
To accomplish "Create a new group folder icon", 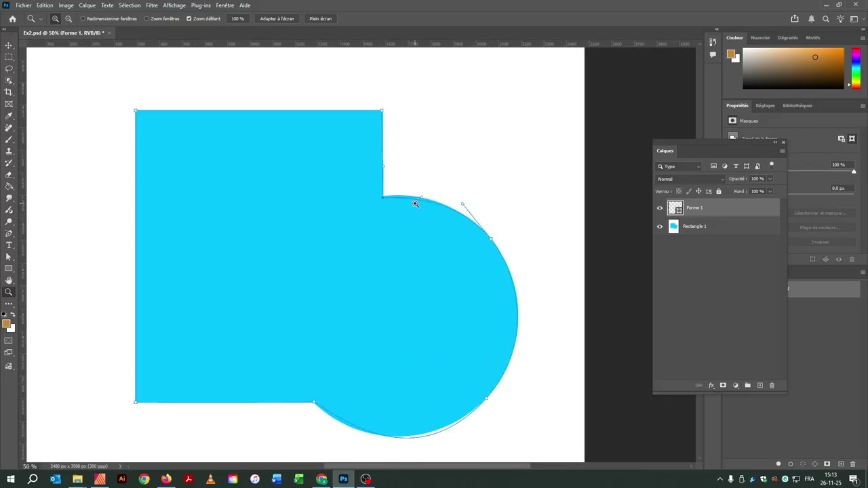I will (x=748, y=385).
